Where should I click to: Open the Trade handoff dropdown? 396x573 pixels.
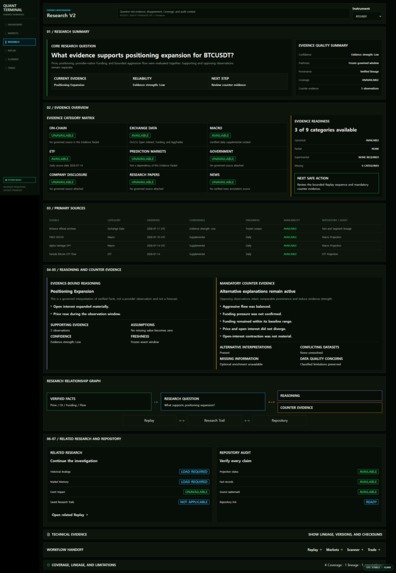pyautogui.click(x=374, y=550)
